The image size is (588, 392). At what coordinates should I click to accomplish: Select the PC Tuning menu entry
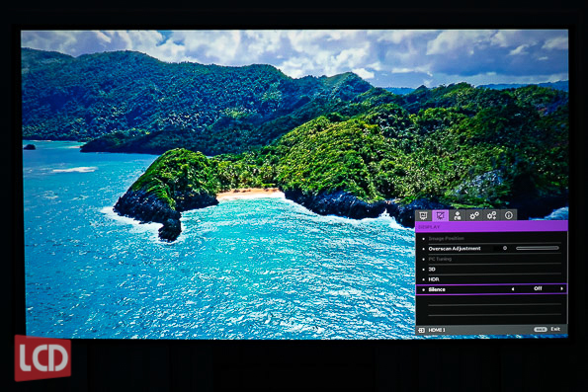(440, 259)
